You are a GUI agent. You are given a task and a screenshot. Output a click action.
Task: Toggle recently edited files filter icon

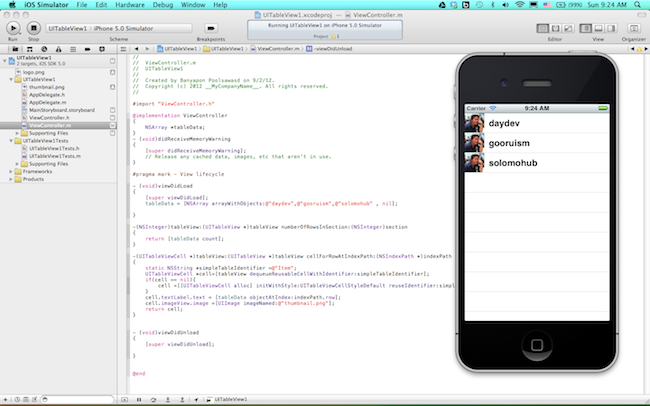click(x=17, y=399)
